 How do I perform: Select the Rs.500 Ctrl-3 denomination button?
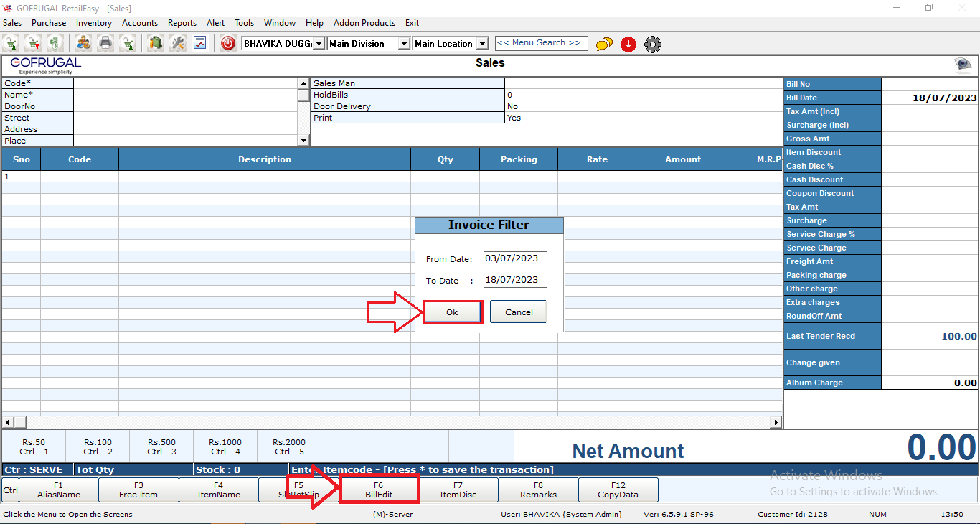click(x=161, y=446)
